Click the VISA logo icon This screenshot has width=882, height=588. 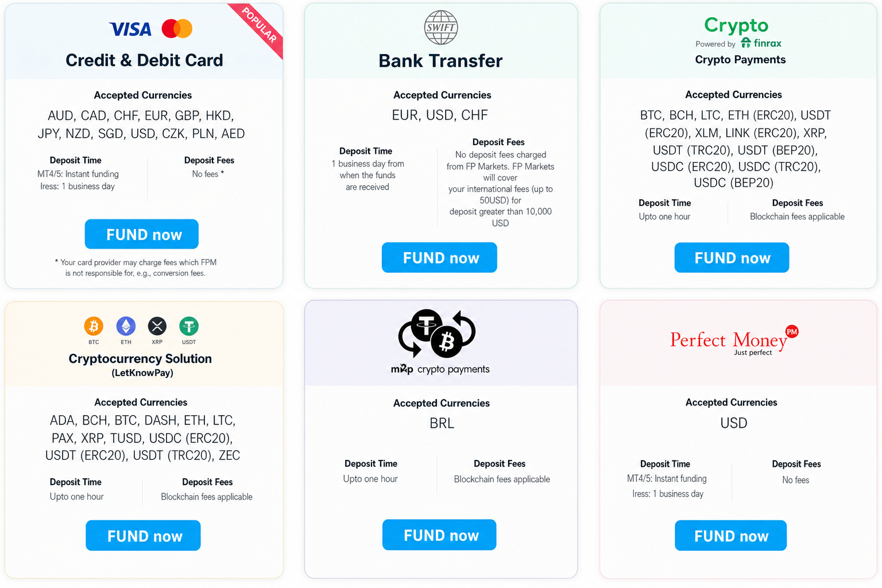130,29
